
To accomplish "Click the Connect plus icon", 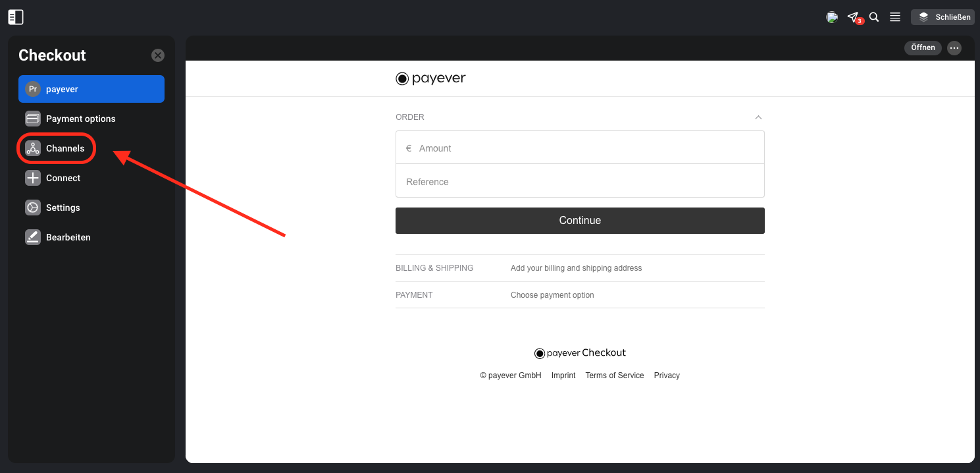I will click(33, 178).
